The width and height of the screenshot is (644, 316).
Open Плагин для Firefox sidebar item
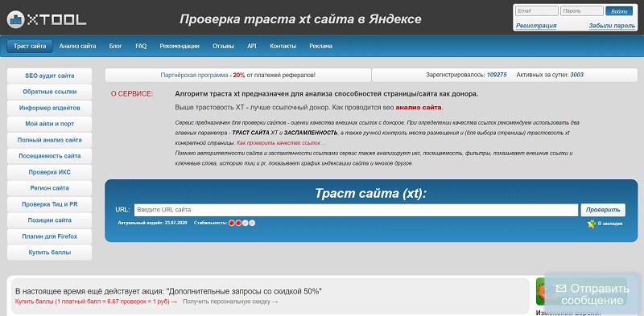pos(50,236)
